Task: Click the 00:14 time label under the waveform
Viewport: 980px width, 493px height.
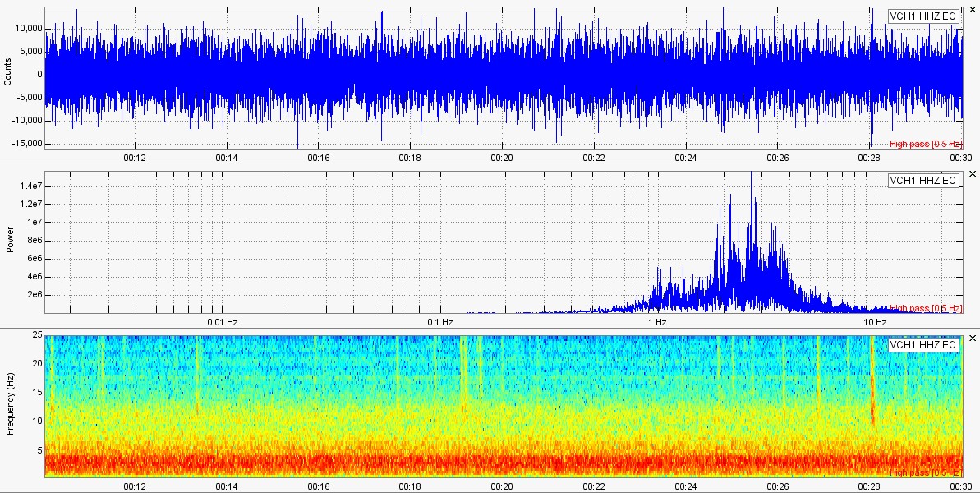Action: (226, 158)
